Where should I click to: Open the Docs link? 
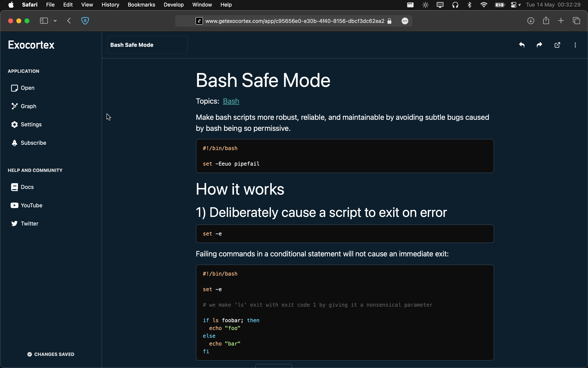tap(27, 187)
